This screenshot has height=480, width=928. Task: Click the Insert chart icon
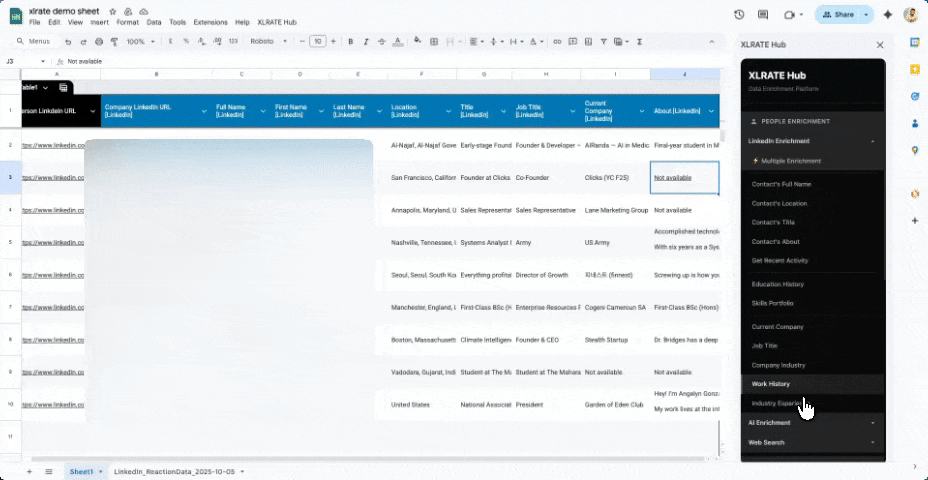tap(588, 41)
